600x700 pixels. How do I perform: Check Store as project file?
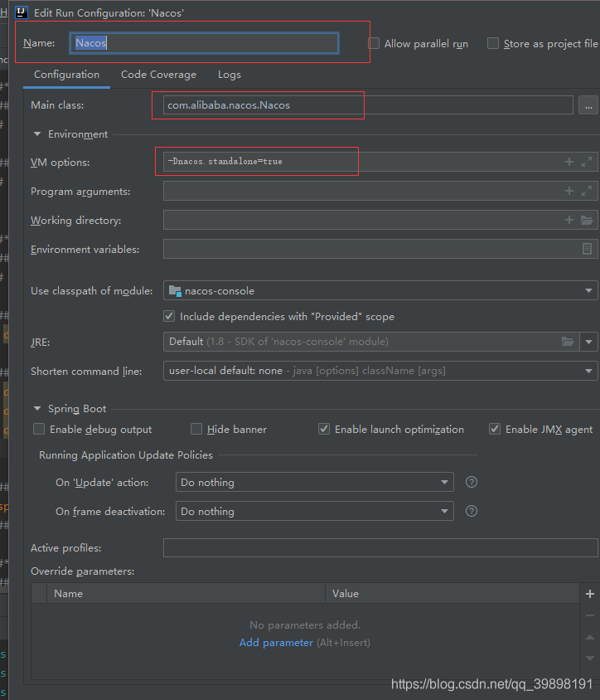pyautogui.click(x=493, y=43)
